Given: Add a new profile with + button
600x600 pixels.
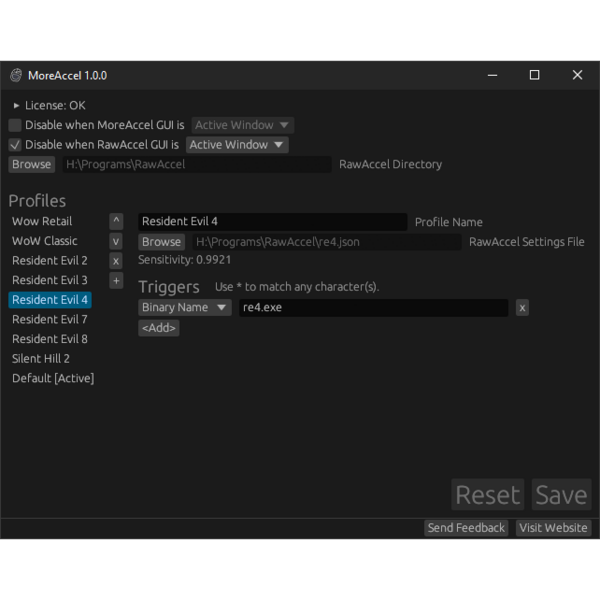Looking at the screenshot, I should 116,280.
